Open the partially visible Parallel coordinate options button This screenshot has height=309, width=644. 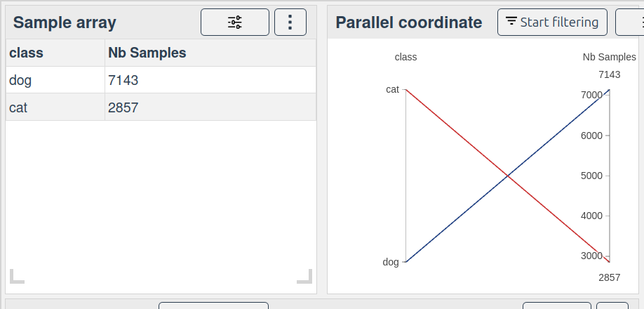tap(630, 22)
